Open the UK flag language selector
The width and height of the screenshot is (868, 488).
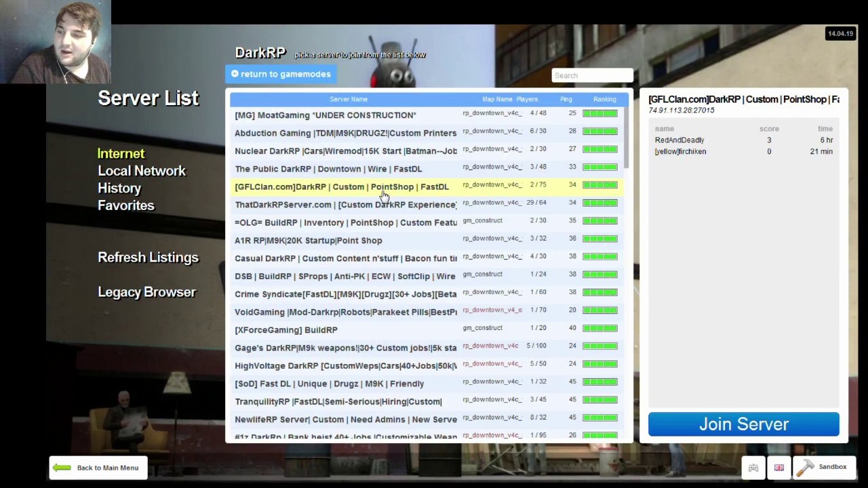(778, 468)
